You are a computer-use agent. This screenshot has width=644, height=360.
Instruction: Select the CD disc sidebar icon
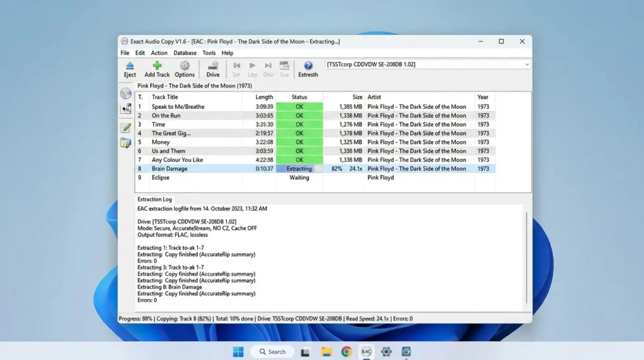tap(126, 93)
